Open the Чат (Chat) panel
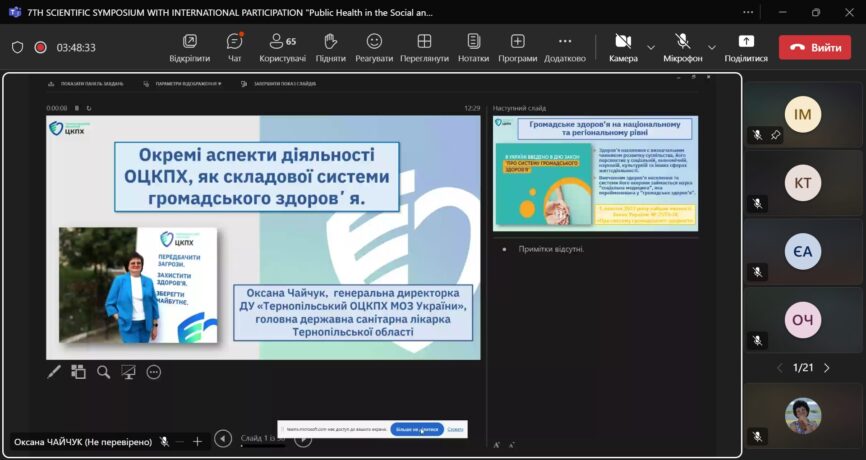866x460 pixels. pos(234,46)
